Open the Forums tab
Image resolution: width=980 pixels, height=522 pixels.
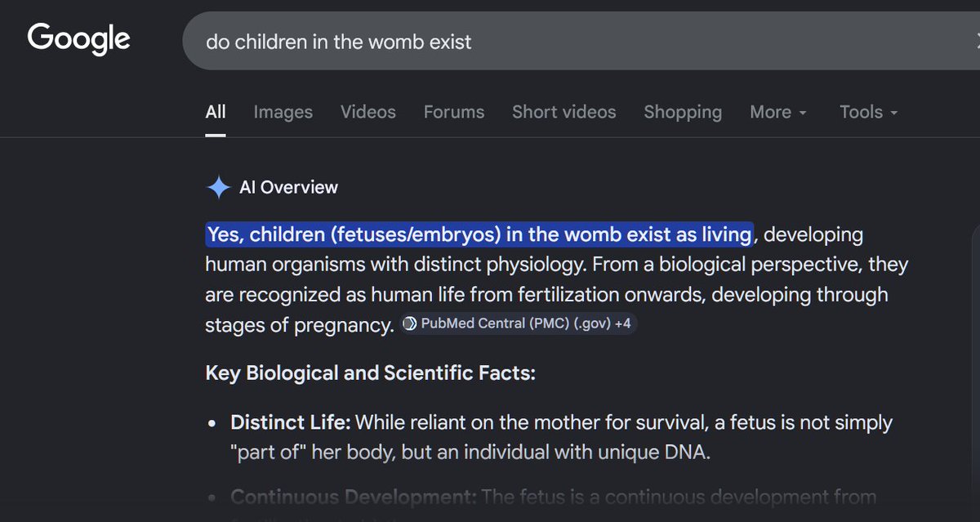pyautogui.click(x=453, y=112)
